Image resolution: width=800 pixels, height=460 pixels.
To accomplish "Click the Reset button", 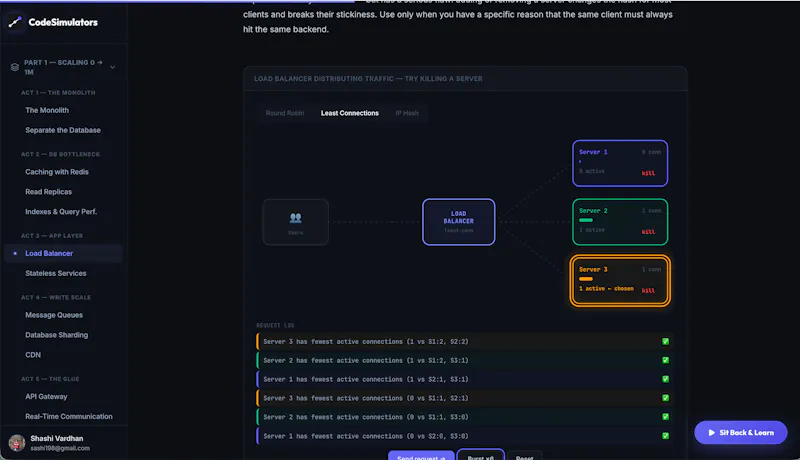I will tap(524, 456).
